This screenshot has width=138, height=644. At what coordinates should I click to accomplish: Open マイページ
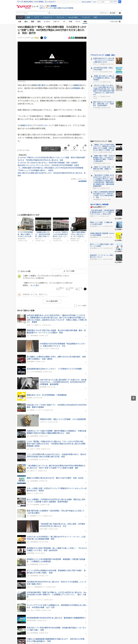103,13
